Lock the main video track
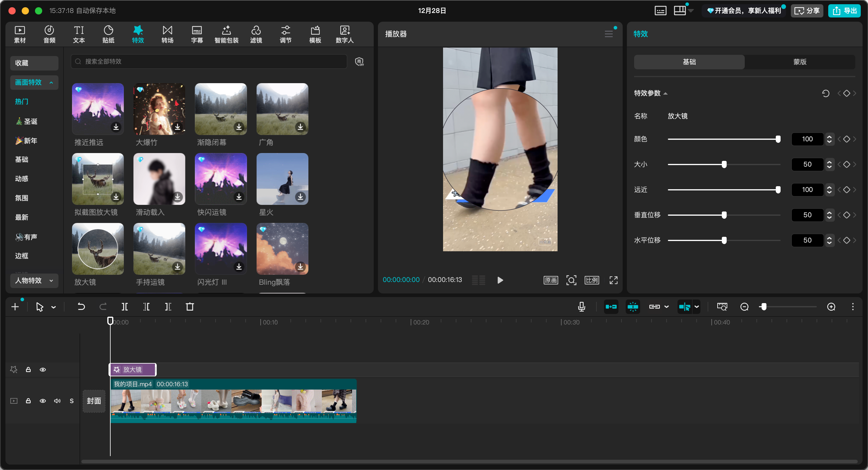Screen dimensions: 868x470 28,401
